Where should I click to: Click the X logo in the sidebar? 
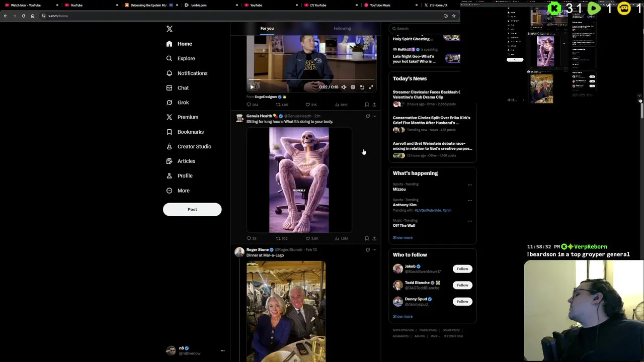pos(170,29)
